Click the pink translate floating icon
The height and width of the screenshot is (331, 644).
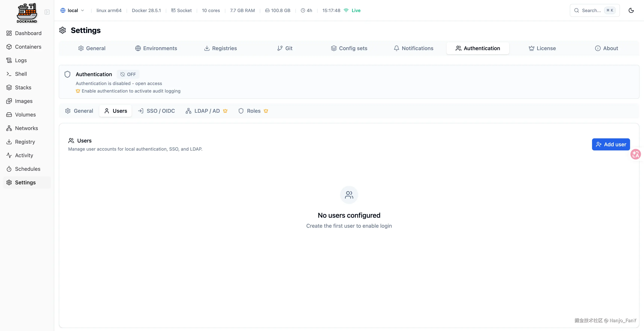(635, 154)
